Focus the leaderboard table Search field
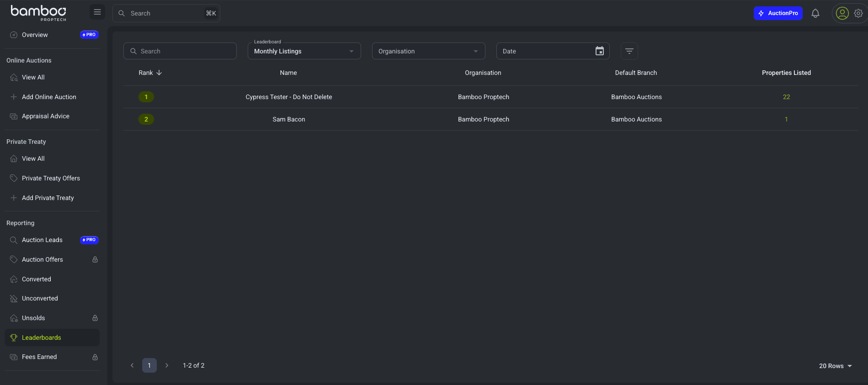 click(x=180, y=51)
